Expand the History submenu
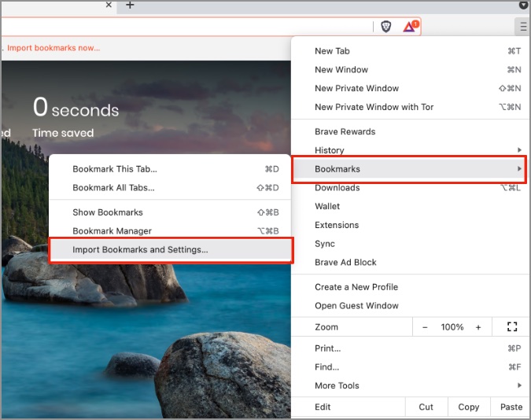531x420 pixels. click(411, 150)
